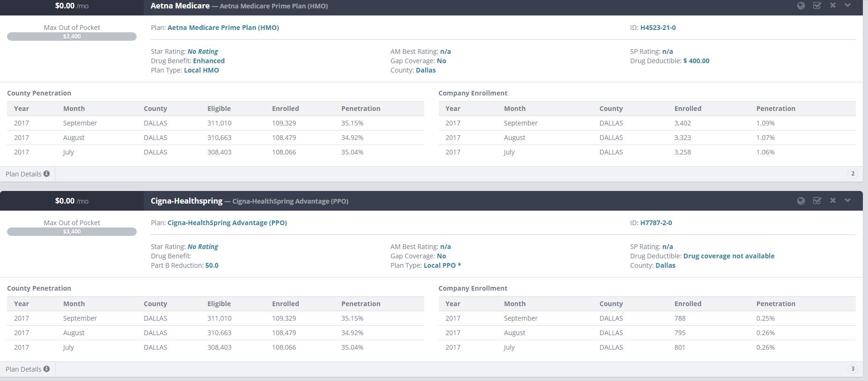
Task: Click Aetna's September company enrollment 3,402
Action: click(683, 123)
